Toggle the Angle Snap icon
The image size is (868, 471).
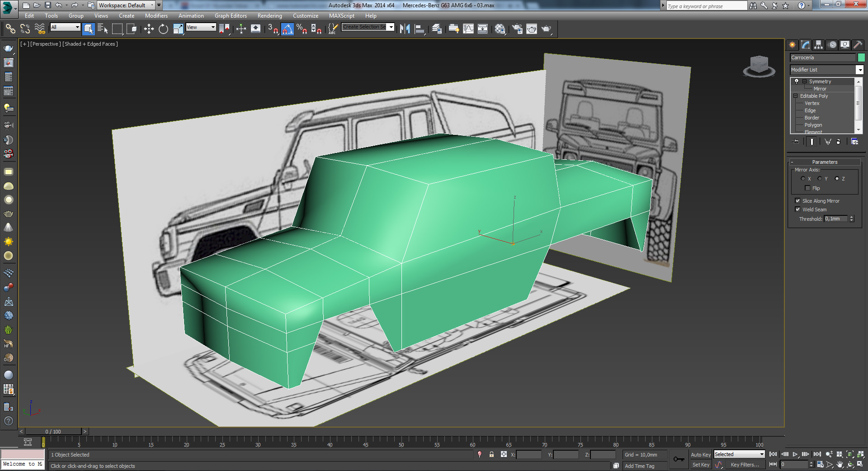(x=288, y=29)
